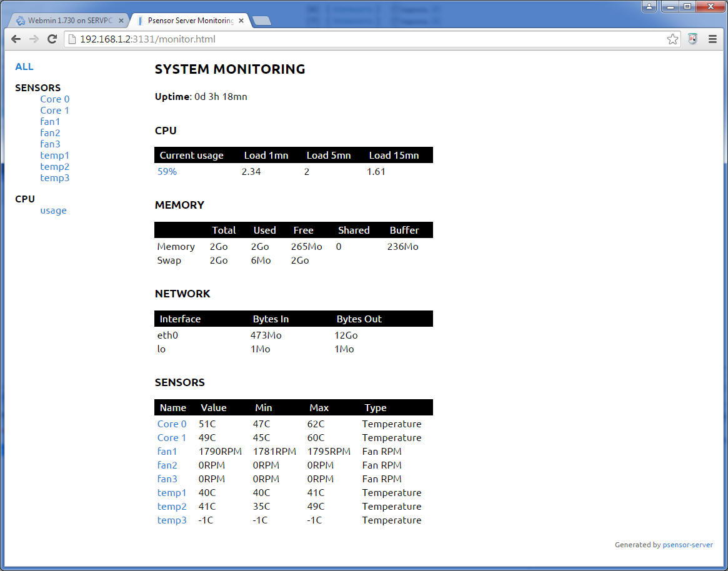Screen dimensions: 728x571
Task: Select fan2 in the sidebar
Action: click(50, 132)
